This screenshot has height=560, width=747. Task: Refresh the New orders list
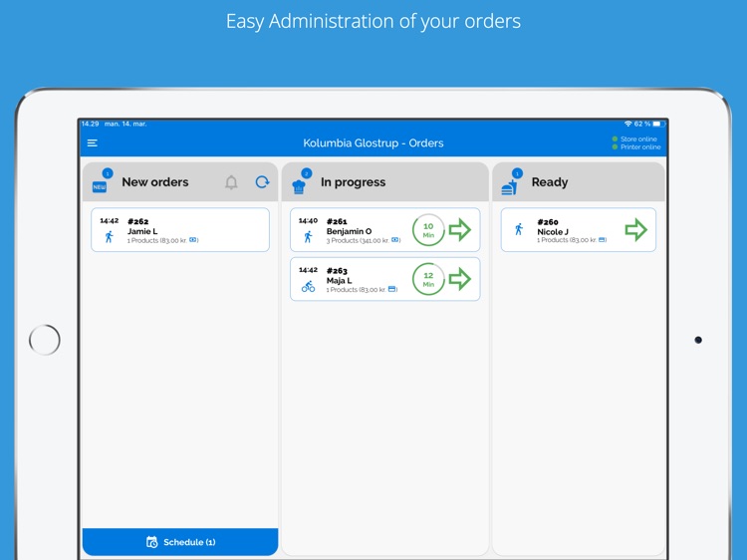click(x=262, y=182)
